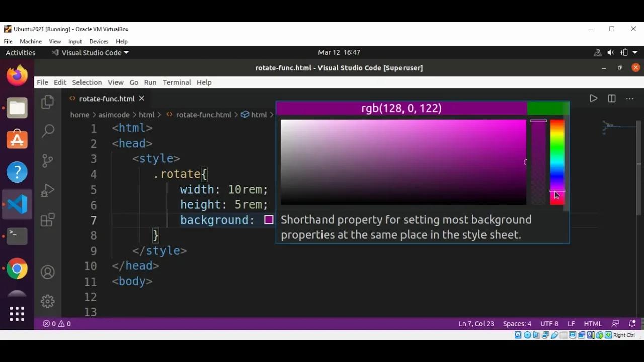Open the asimcode breadcrumb dropdown
Screen dimensions: 644x362
(114, 114)
